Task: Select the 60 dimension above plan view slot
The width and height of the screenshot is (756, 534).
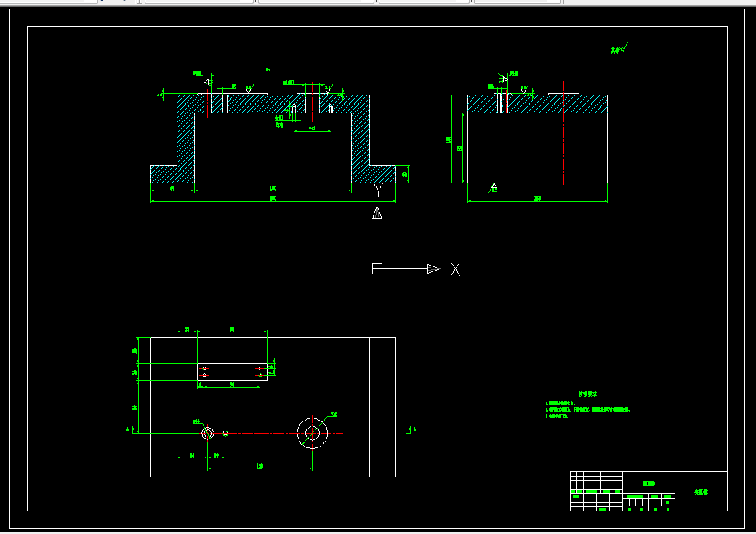Action: pos(232,330)
